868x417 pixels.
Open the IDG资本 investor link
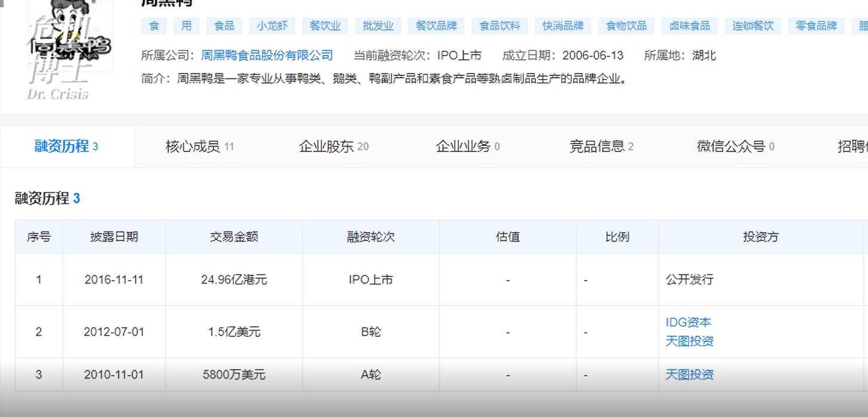(x=688, y=322)
